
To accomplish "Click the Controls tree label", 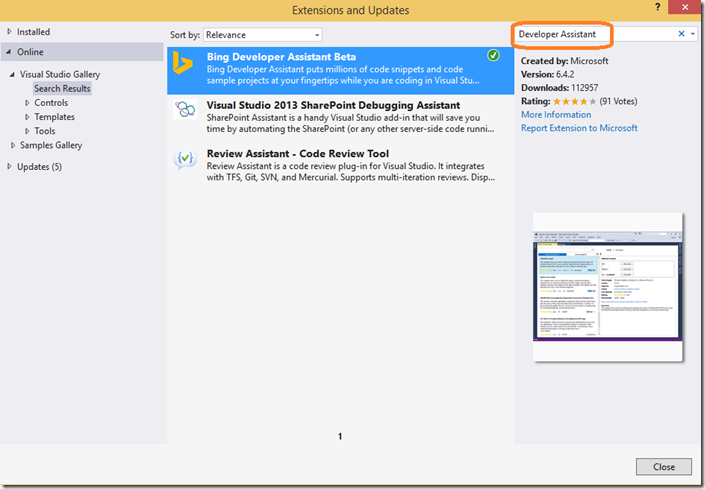I will tap(51, 103).
